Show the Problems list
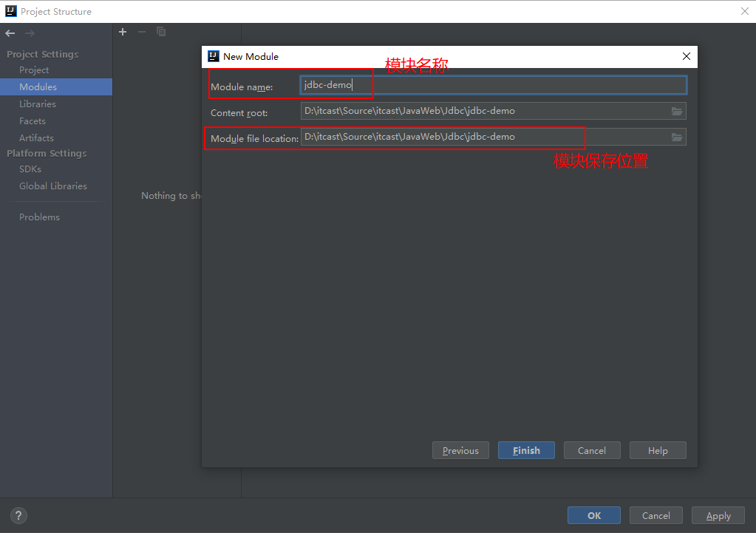Screen dimensions: 756x533 pos(39,217)
